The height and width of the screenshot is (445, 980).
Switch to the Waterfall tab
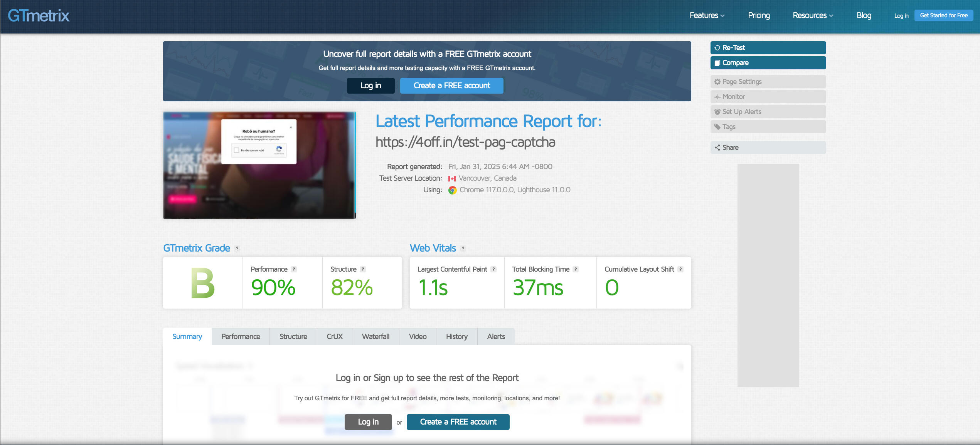click(x=375, y=336)
